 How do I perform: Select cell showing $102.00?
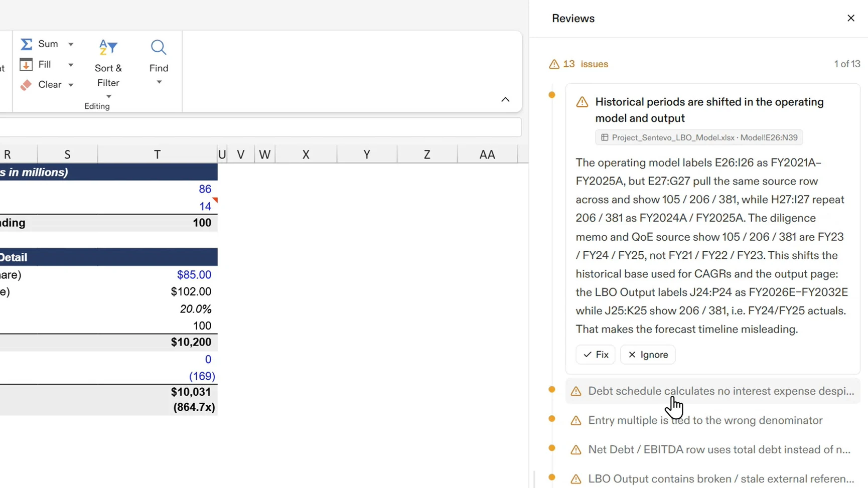[158, 291]
